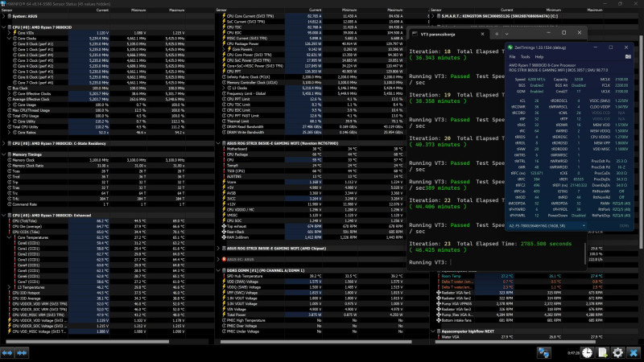This screenshot has height=362, width=644.
Task: Click the middle panel horizontal scrollbar
Action: pyautogui.click(x=316, y=341)
